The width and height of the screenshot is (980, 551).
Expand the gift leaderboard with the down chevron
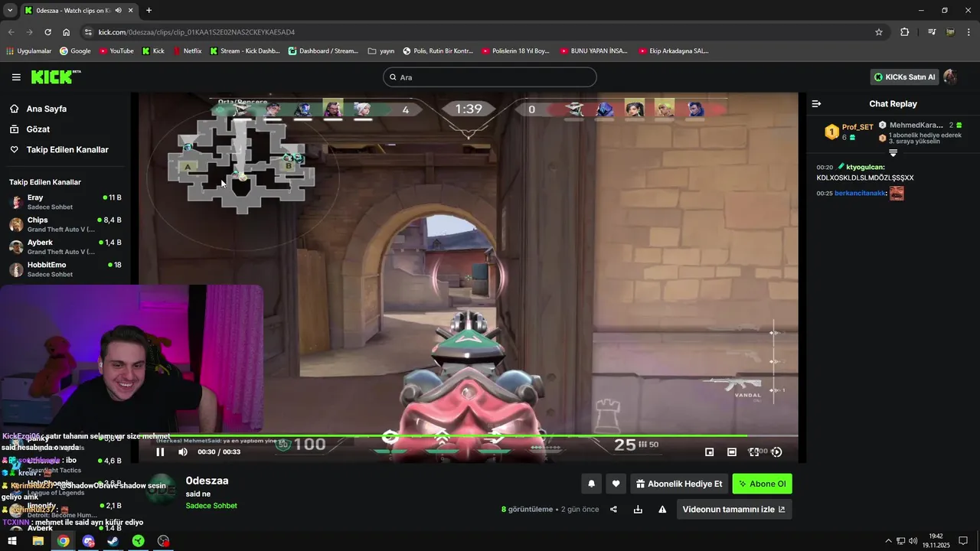pyautogui.click(x=893, y=152)
